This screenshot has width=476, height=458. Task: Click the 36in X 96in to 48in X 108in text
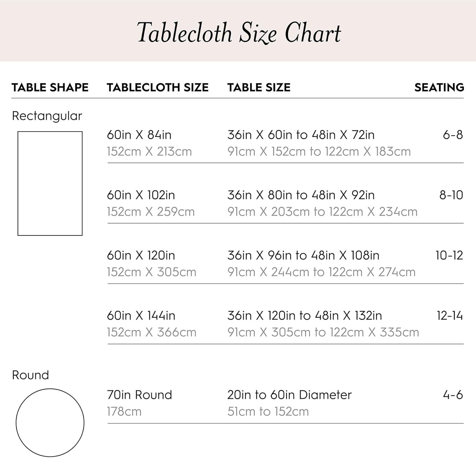303,255
